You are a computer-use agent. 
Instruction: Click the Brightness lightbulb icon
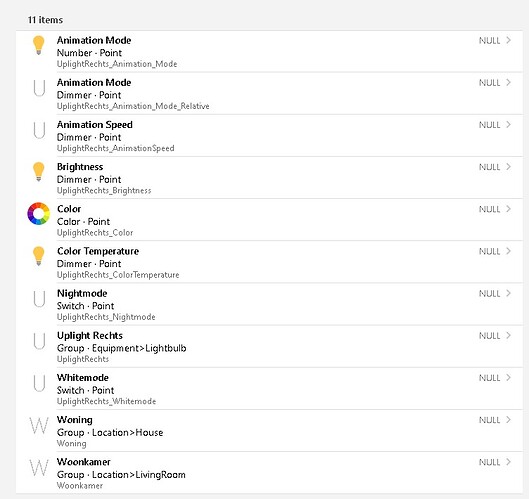[x=38, y=171]
